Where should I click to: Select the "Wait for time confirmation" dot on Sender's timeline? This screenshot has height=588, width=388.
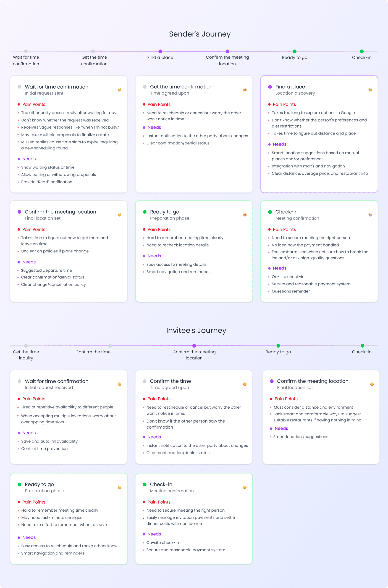click(26, 51)
